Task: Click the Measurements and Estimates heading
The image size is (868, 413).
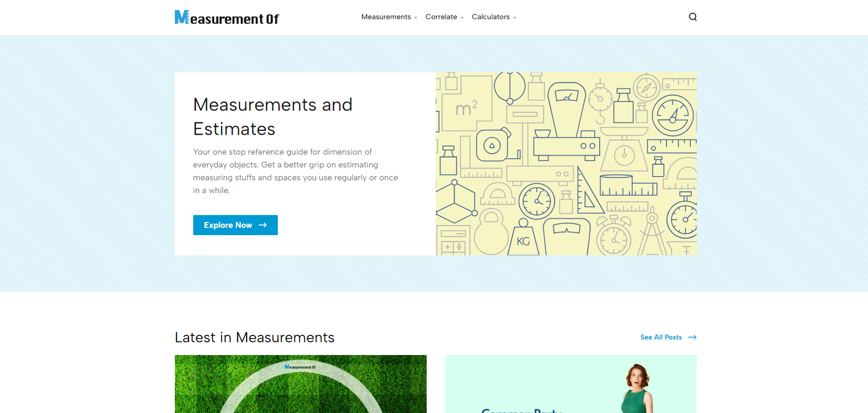Action: click(x=273, y=116)
